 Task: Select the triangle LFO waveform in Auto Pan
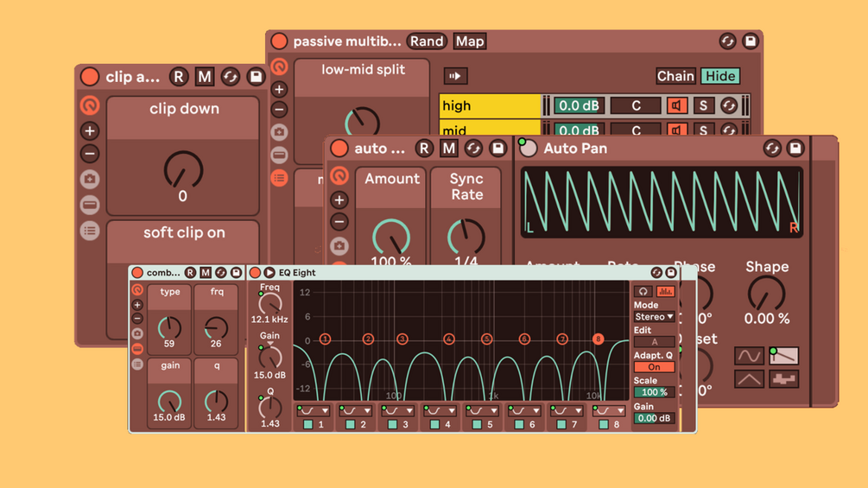[x=749, y=379]
